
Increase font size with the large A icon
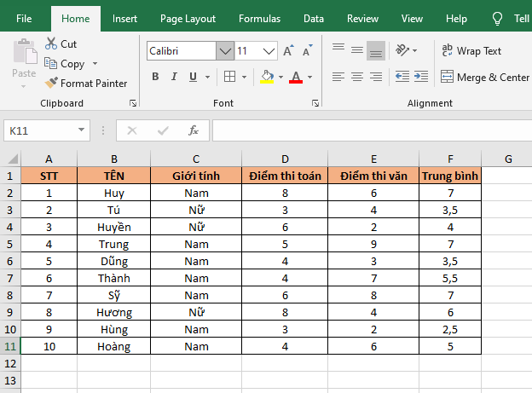coord(288,51)
